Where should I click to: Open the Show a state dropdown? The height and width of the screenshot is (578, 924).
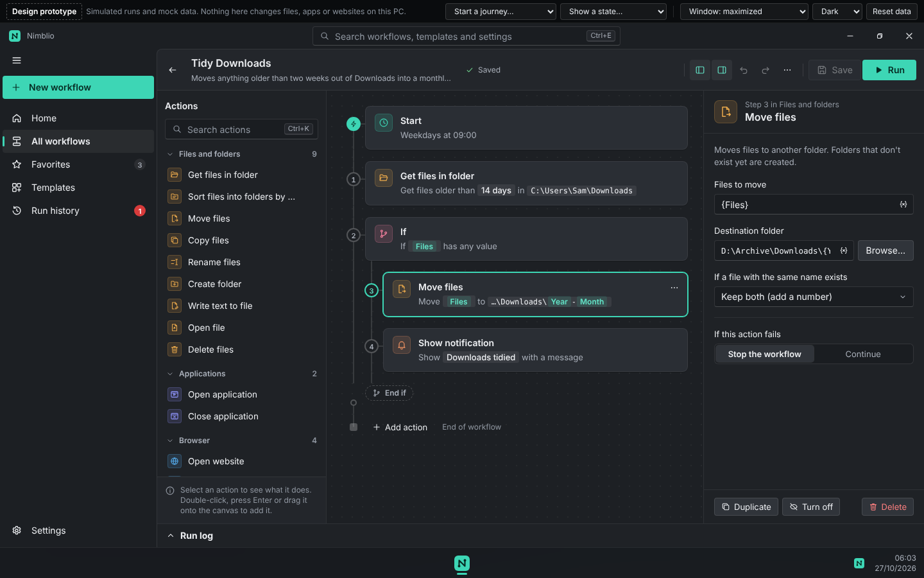click(613, 12)
